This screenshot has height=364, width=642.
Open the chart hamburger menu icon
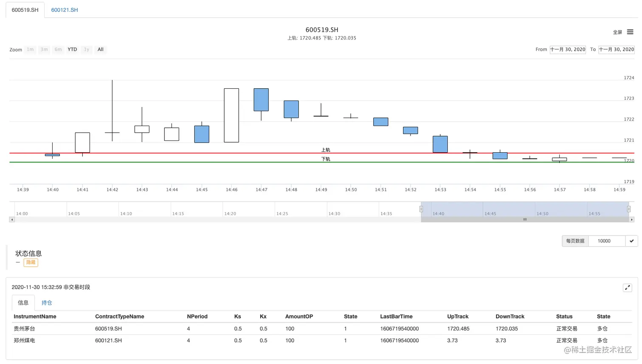tap(630, 32)
